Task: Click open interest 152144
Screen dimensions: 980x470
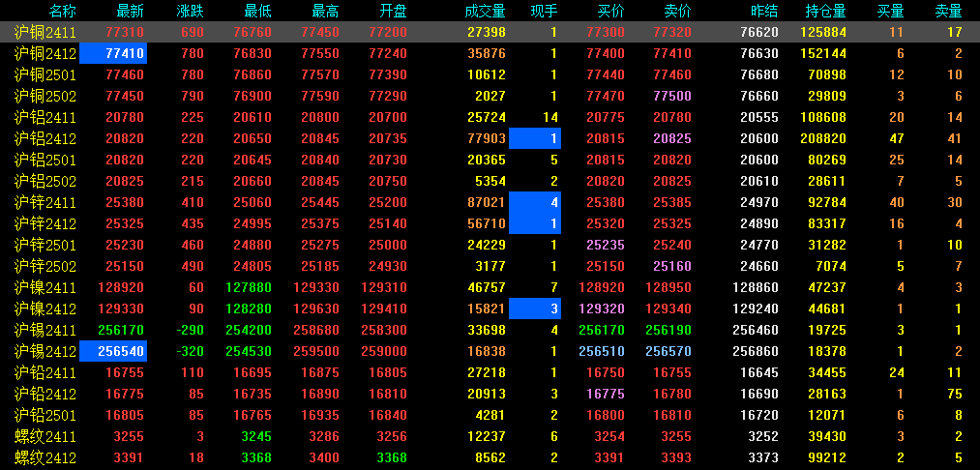Action: 823,54
